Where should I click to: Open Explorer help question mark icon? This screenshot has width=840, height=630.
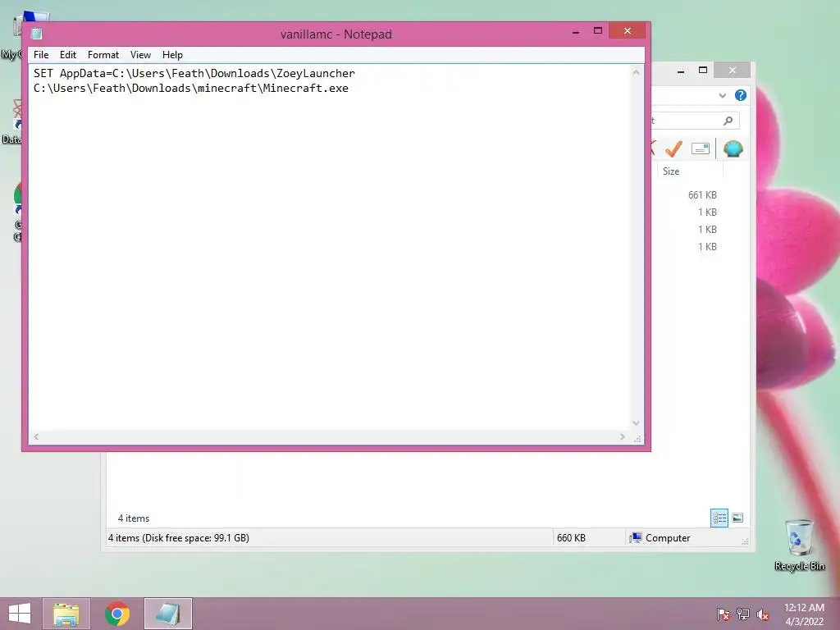pyautogui.click(x=741, y=95)
